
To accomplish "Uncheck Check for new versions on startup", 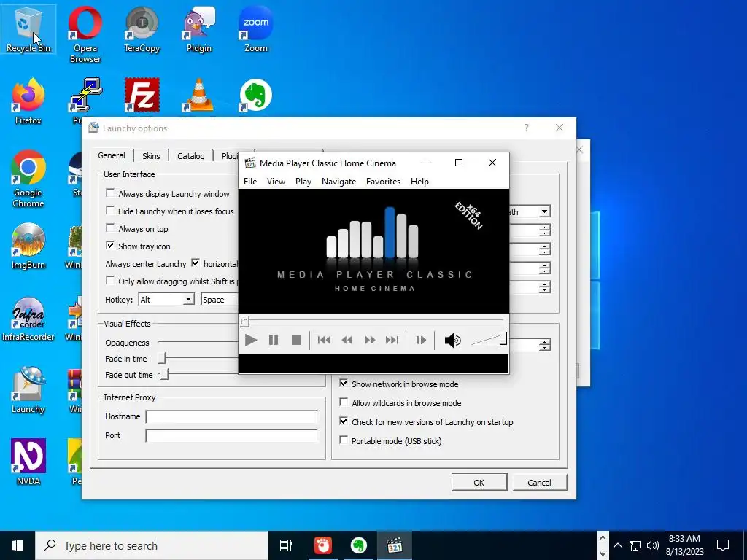I will pos(344,421).
